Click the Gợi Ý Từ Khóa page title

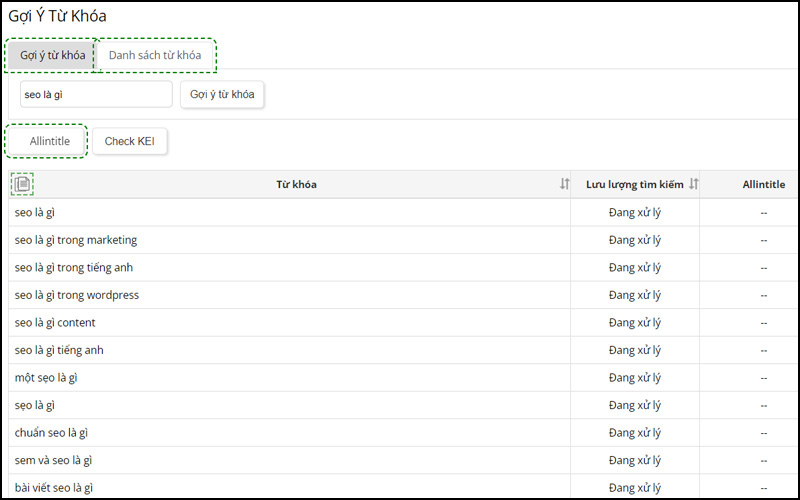point(58,16)
